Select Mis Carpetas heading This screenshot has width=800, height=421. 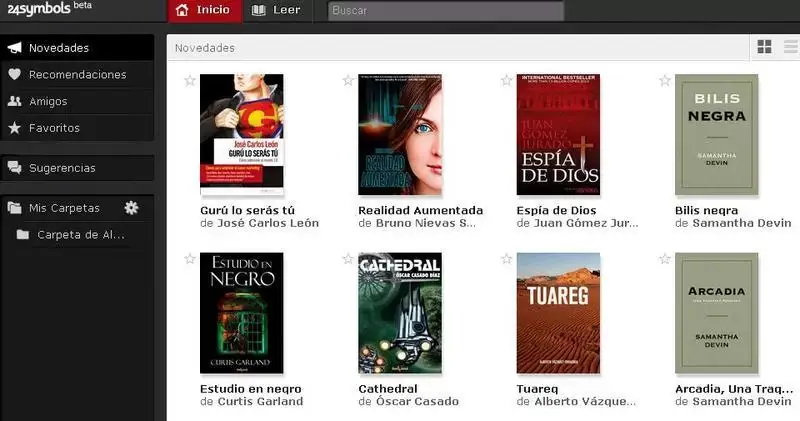tap(64, 208)
